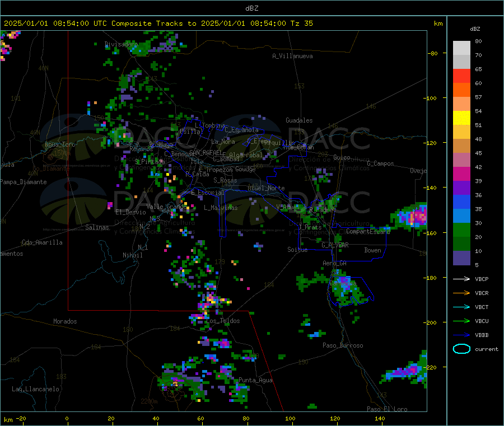Screen dimensions: 504x426
Task: Pick the dark purple 10 dBZ swatch
Action: [x=461, y=258]
